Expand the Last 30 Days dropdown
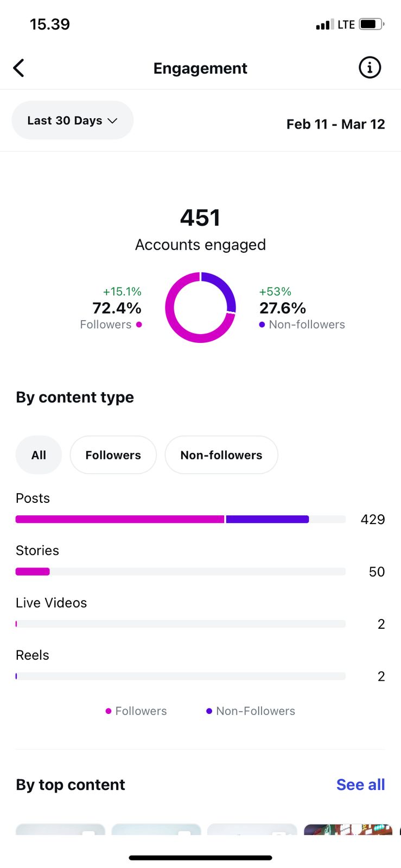The width and height of the screenshot is (401, 868). (72, 120)
